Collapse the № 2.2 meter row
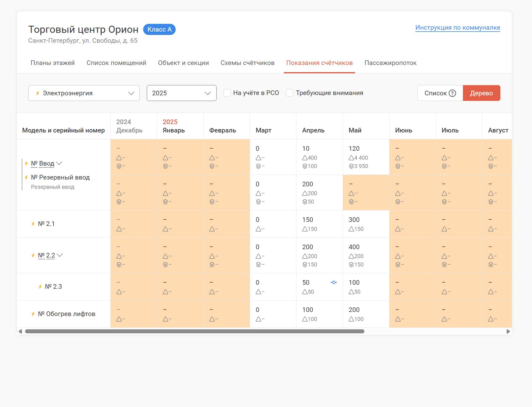The image size is (532, 407). 60,255
